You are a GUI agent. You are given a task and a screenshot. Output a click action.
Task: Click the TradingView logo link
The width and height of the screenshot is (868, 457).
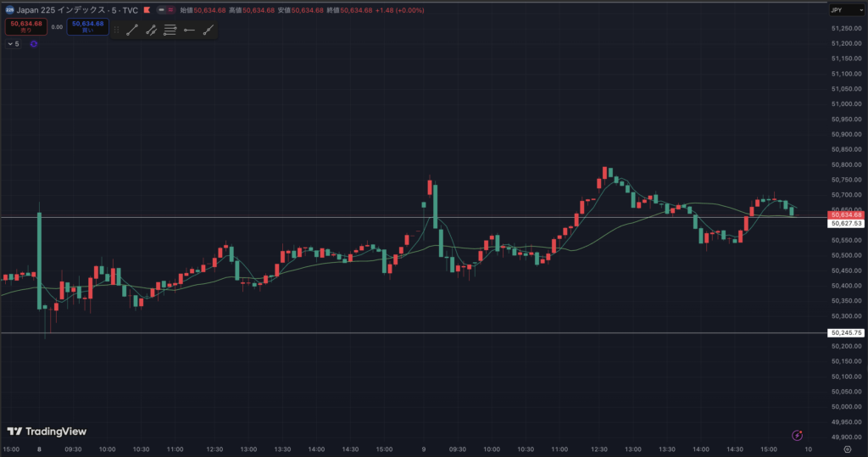coord(41,431)
